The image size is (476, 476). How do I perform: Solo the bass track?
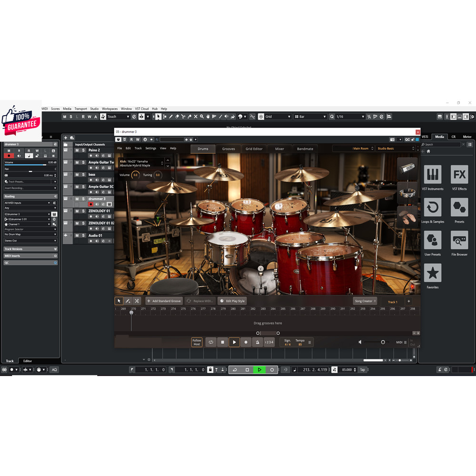click(84, 175)
